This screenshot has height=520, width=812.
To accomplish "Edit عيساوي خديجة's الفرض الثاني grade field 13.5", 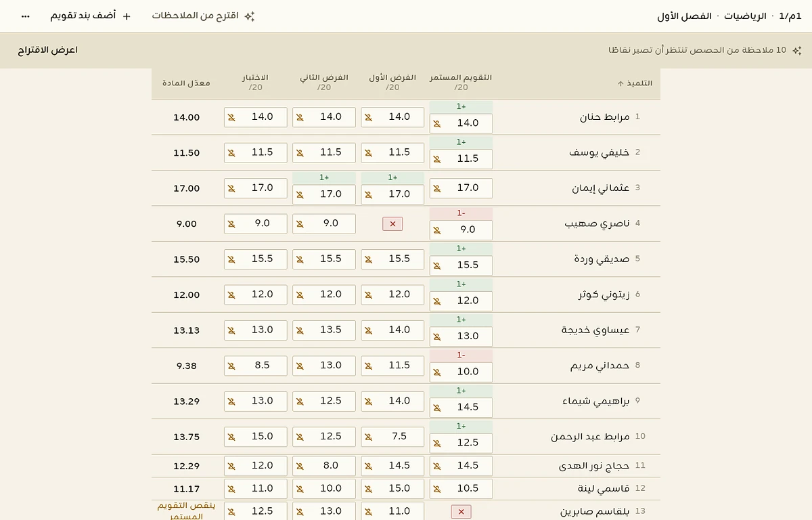I will pos(324,330).
